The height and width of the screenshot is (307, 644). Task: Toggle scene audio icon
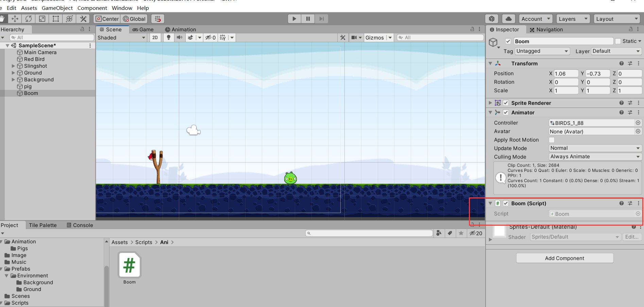click(x=180, y=37)
